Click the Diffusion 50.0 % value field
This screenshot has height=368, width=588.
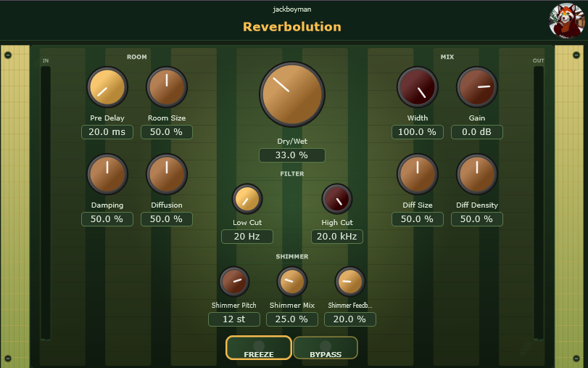coord(167,219)
